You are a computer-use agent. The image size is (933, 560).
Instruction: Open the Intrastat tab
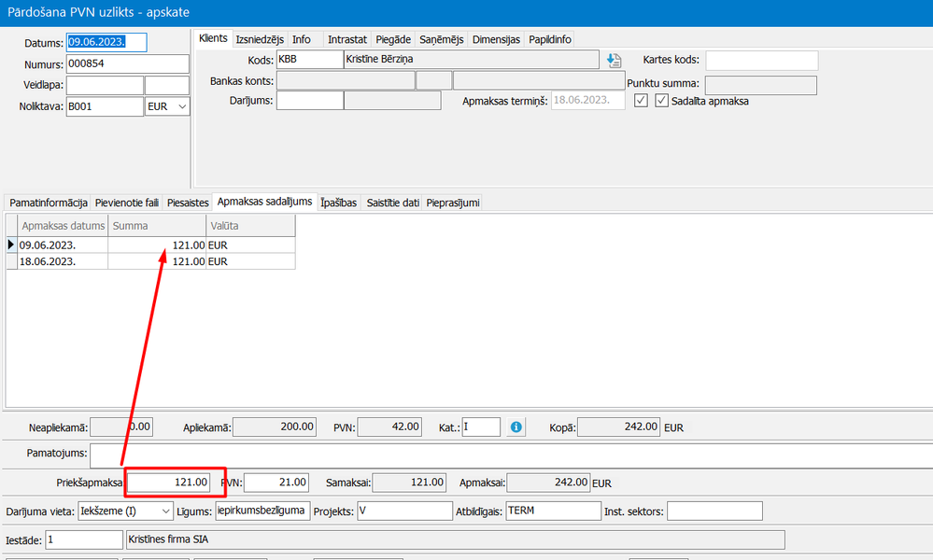click(346, 39)
